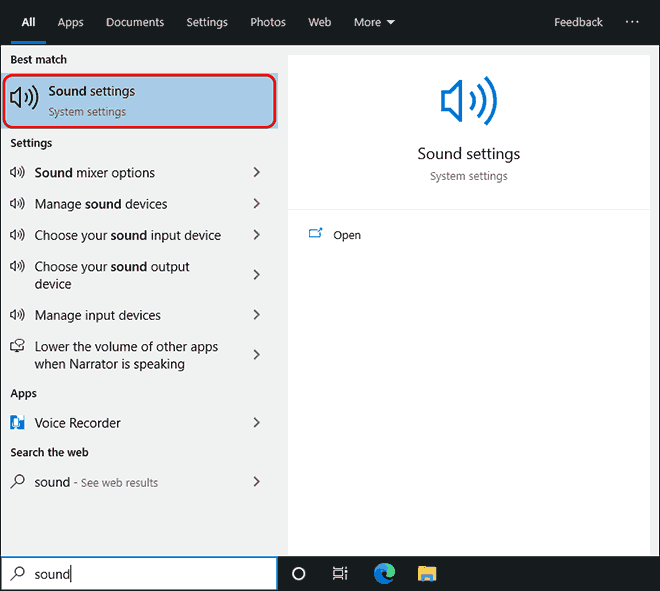Click the speaker icon beside Manage sound devices
Image resolution: width=660 pixels, height=591 pixels.
[17, 204]
